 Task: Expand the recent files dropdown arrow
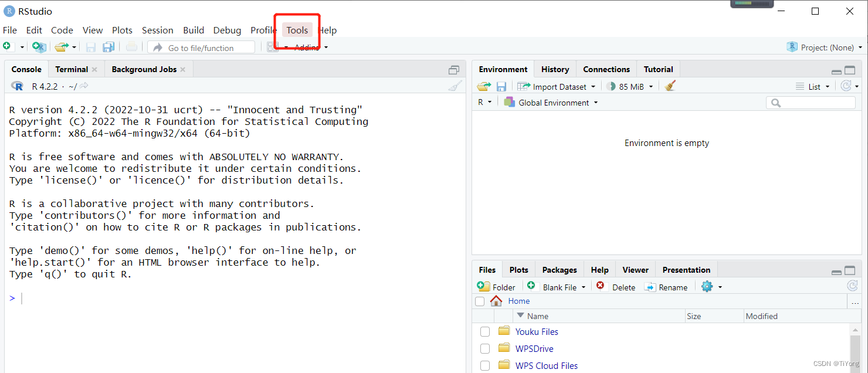[x=74, y=47]
